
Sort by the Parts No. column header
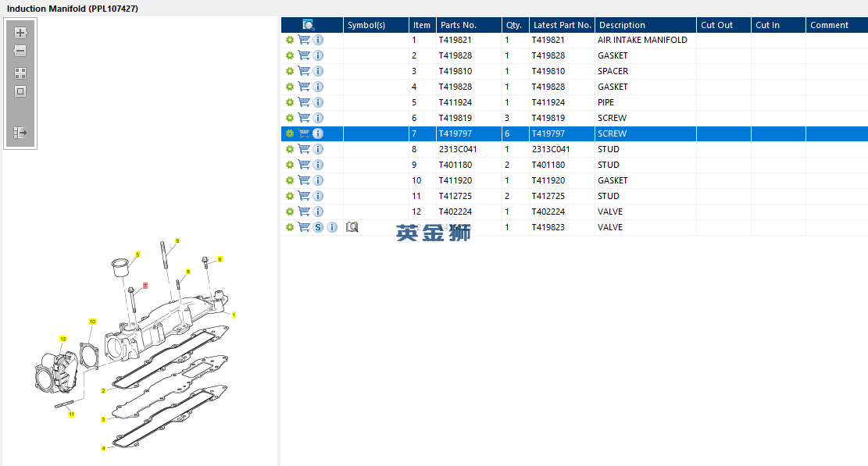coord(469,25)
